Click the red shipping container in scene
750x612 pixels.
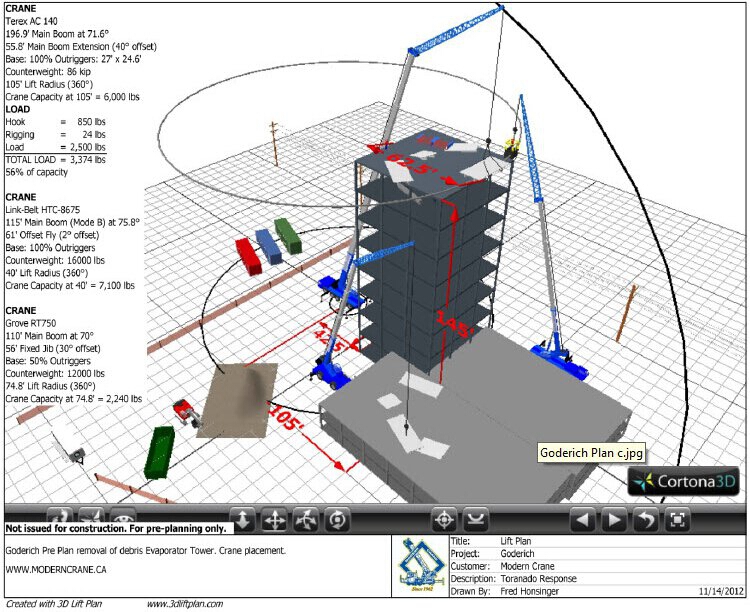pos(249,257)
